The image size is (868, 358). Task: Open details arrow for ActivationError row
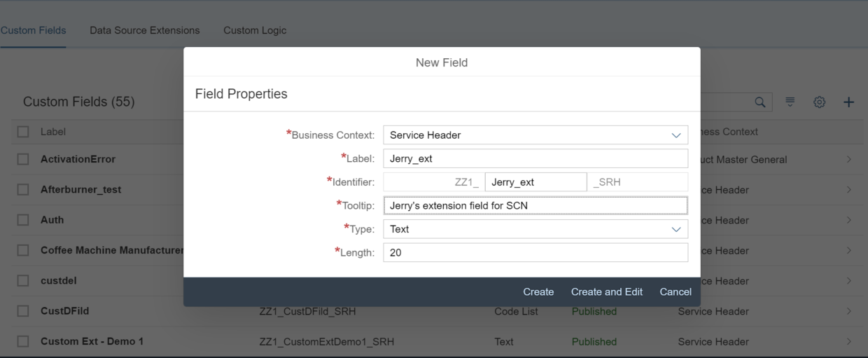(848, 160)
